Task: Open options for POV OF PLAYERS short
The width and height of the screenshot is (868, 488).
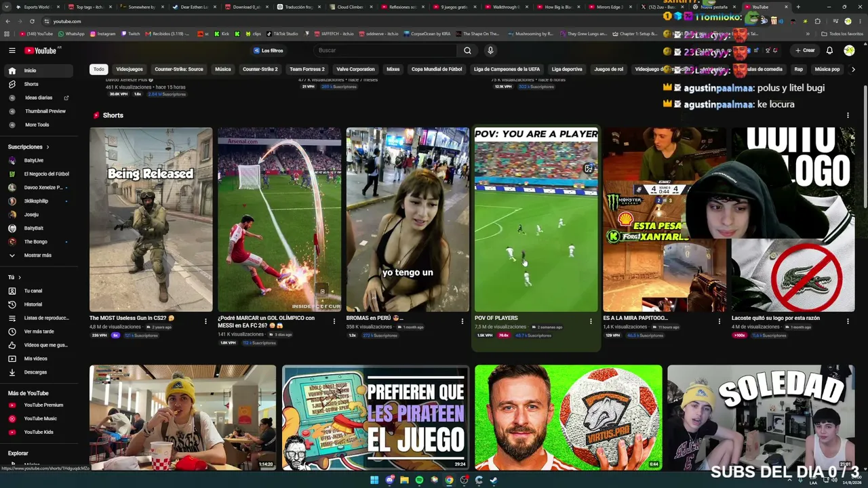Action: pyautogui.click(x=591, y=321)
